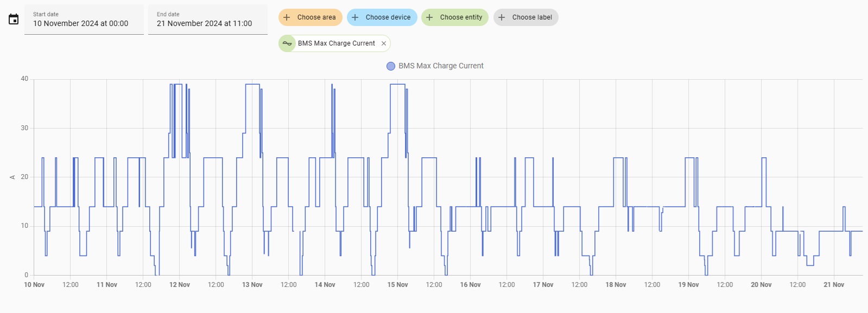The width and height of the screenshot is (868, 313).
Task: Open the Choose entity picker
Action: click(x=461, y=17)
